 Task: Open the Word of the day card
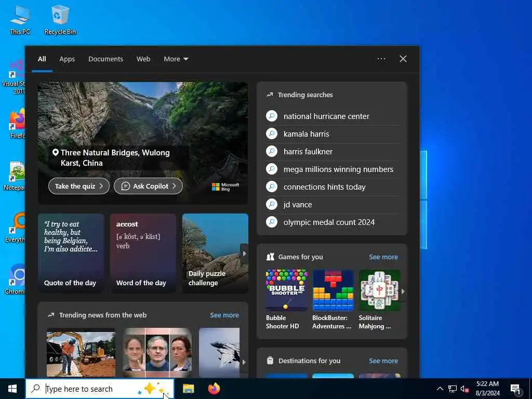pos(143,253)
